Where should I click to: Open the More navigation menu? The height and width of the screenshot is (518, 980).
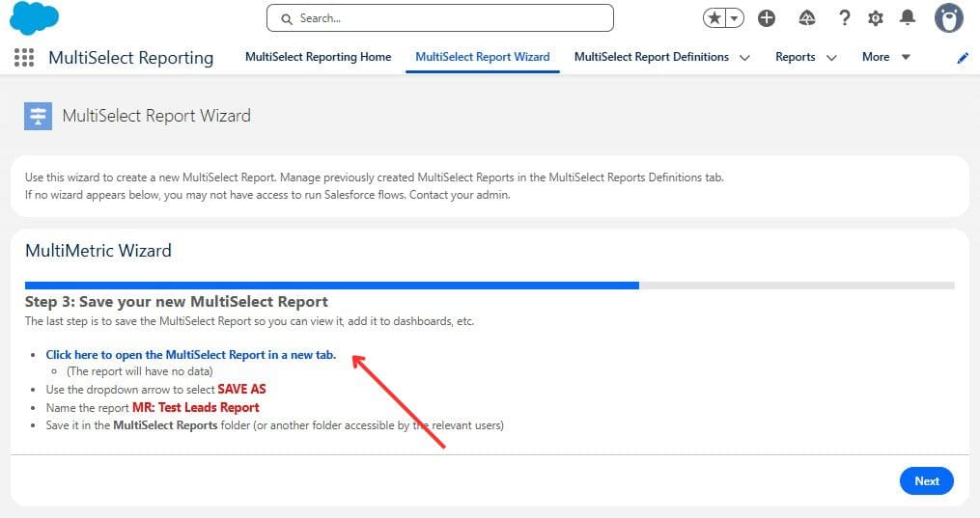885,57
